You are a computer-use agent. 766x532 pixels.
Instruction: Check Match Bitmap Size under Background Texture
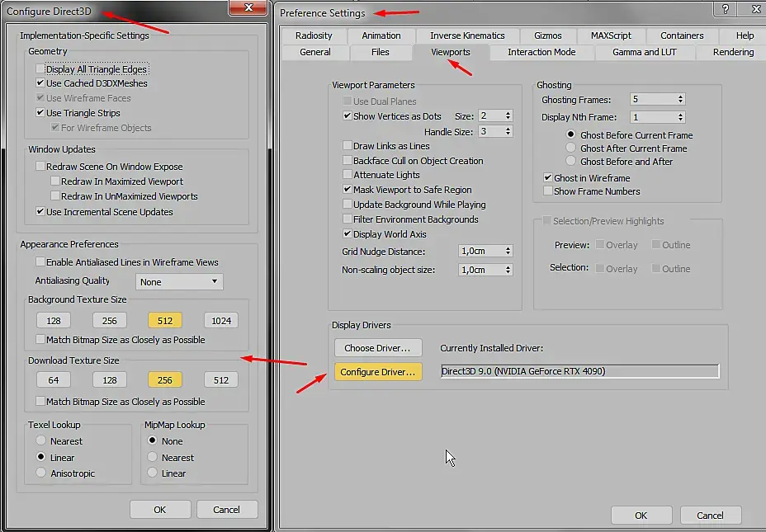[40, 339]
